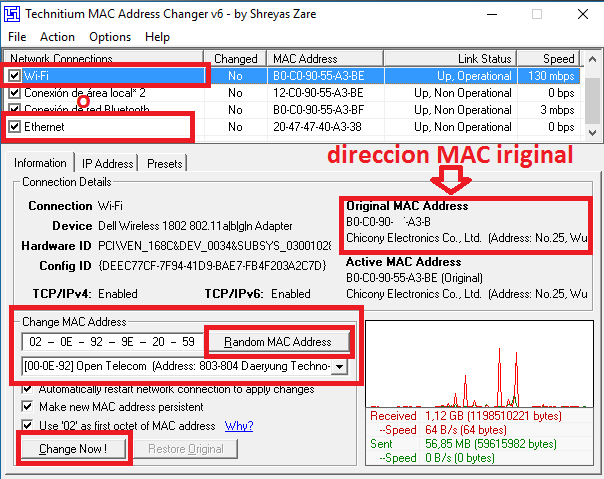The width and height of the screenshot is (604, 479).
Task: Click the Change Now ! button
Action: [x=73, y=449]
